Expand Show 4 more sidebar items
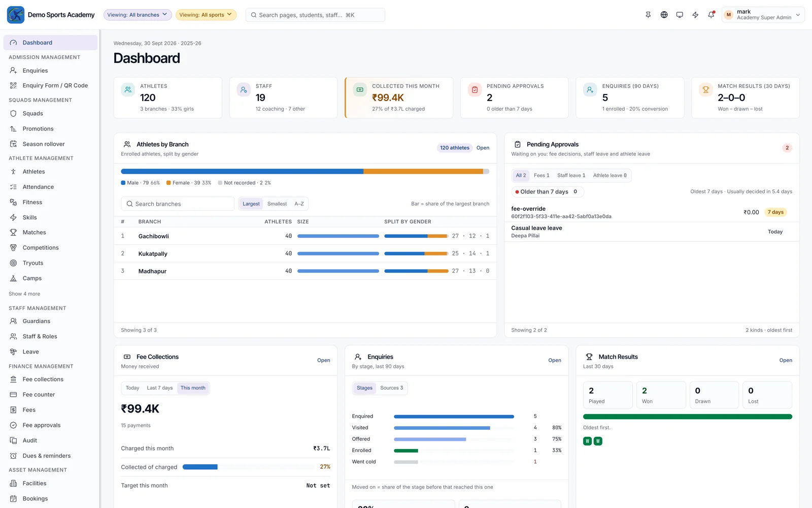This screenshot has height=508, width=812. click(24, 294)
